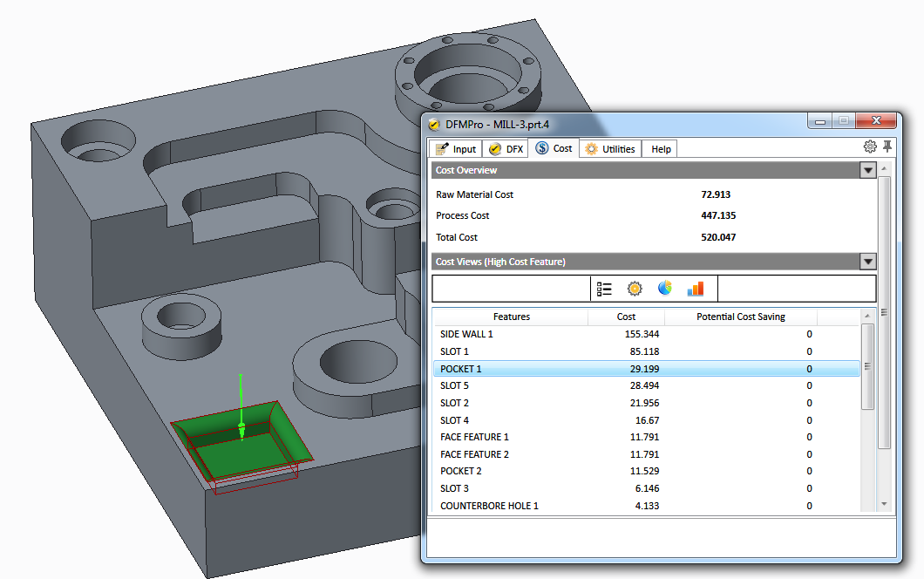This screenshot has width=924, height=579.
Task: Click the outer panel scroll up arrow
Action: (883, 168)
